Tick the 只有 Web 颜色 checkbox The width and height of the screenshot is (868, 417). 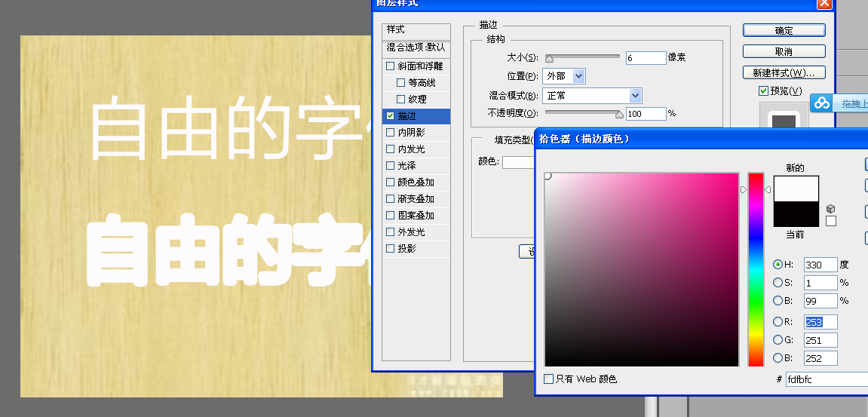click(x=548, y=379)
